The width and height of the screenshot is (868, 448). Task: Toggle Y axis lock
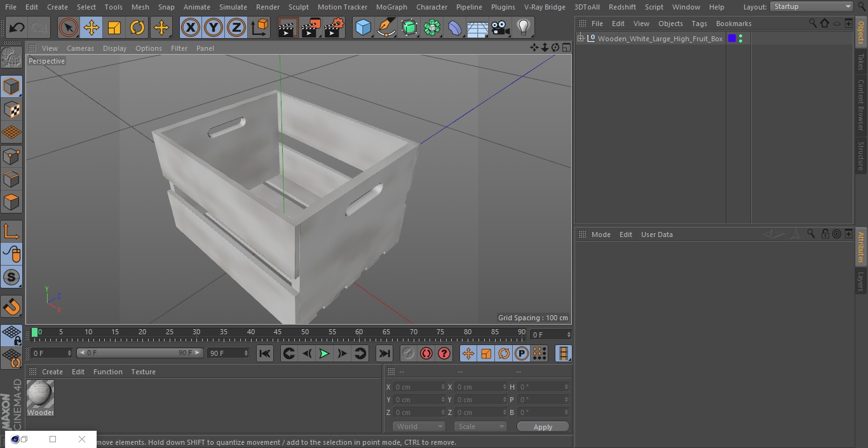pyautogui.click(x=214, y=28)
